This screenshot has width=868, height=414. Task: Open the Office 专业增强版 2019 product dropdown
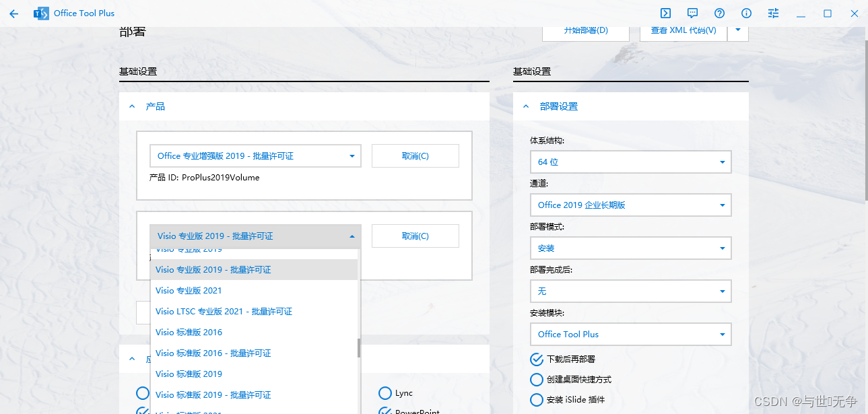255,156
